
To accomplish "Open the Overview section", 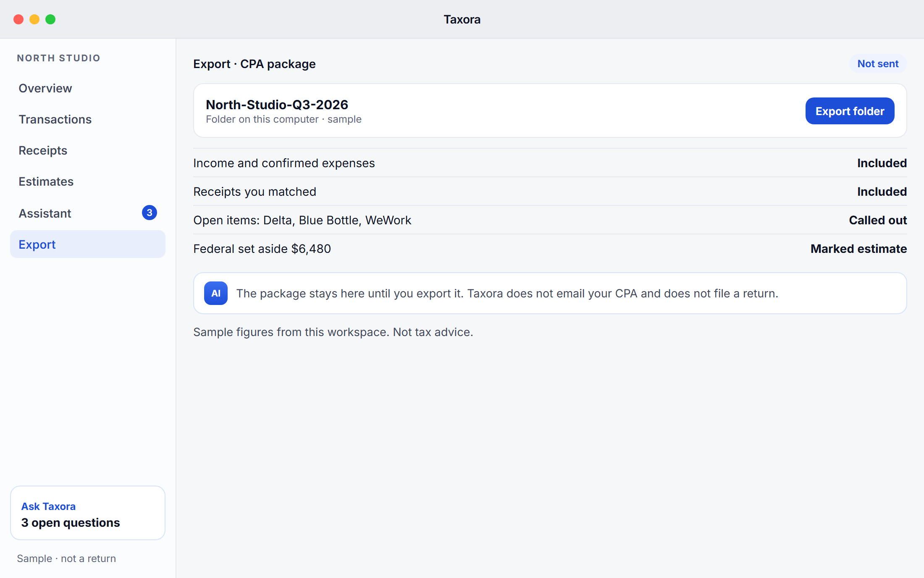I will pyautogui.click(x=88, y=88).
